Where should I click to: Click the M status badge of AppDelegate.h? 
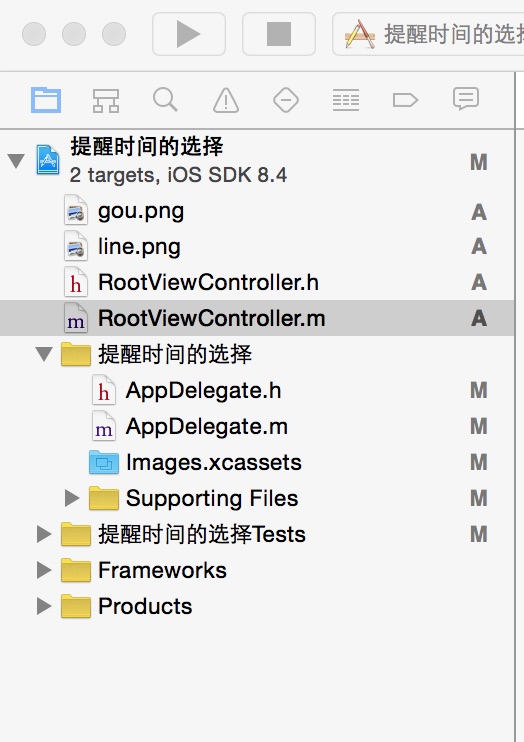click(479, 390)
